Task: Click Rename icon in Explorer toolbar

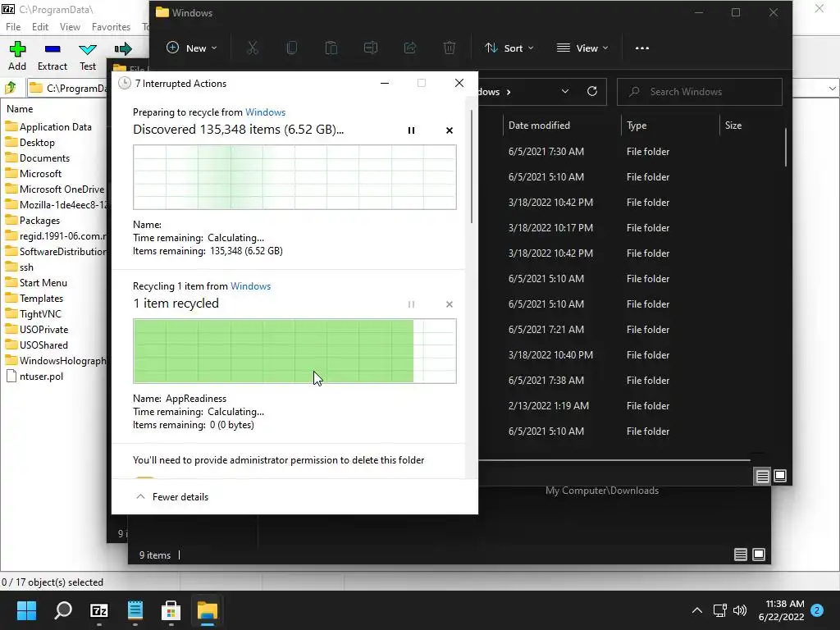Action: click(371, 48)
